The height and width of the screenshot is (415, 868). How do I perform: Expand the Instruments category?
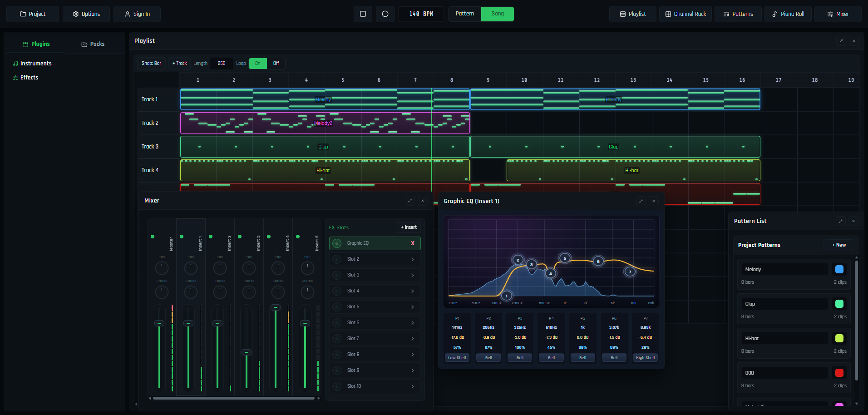click(x=32, y=64)
